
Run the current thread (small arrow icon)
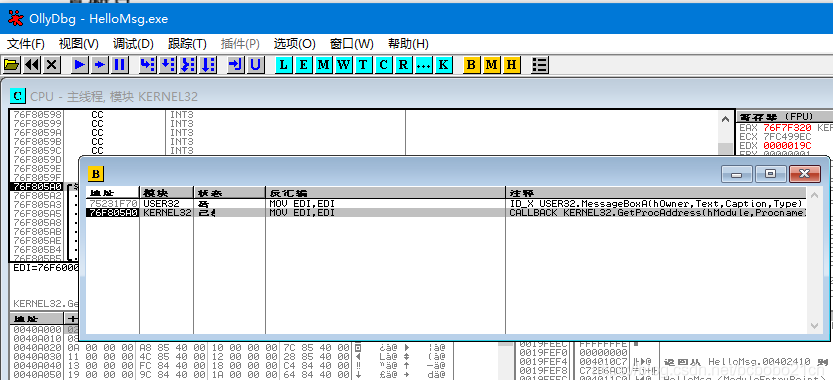[99, 65]
